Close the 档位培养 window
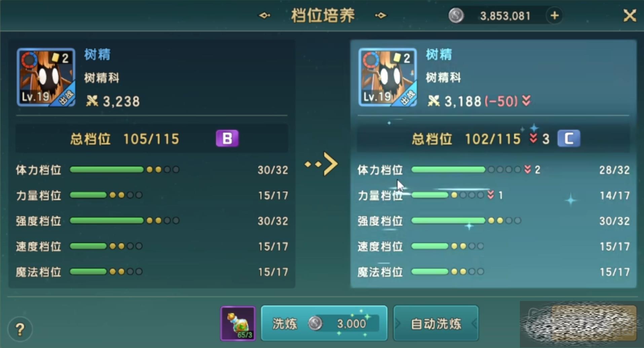The height and width of the screenshot is (348, 644). 630,15
